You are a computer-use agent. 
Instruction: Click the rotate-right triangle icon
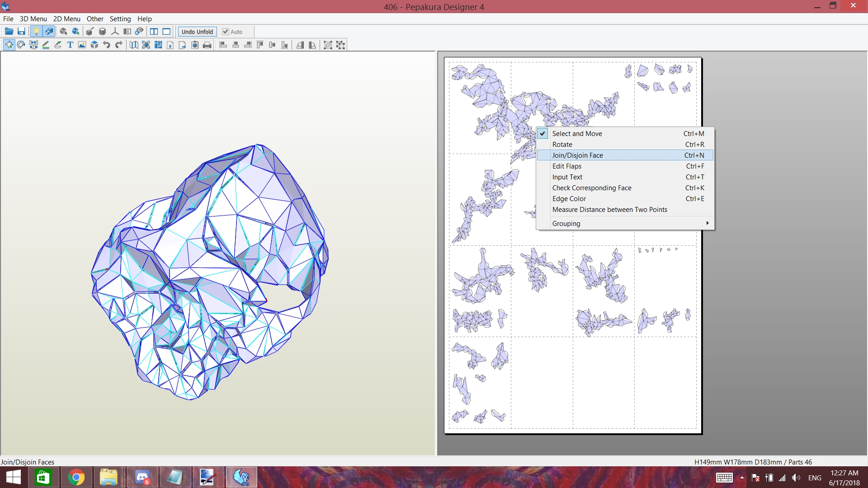tap(312, 45)
